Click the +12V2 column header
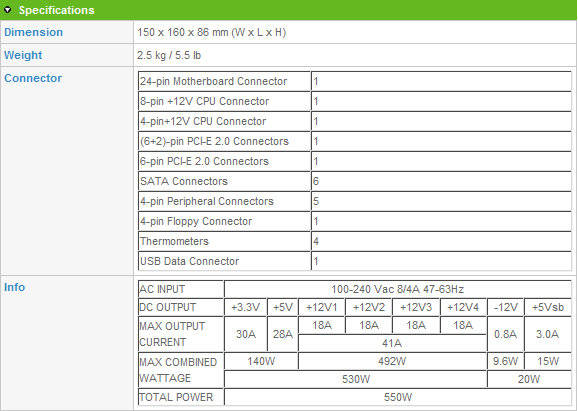This screenshot has height=411, width=578. click(369, 307)
